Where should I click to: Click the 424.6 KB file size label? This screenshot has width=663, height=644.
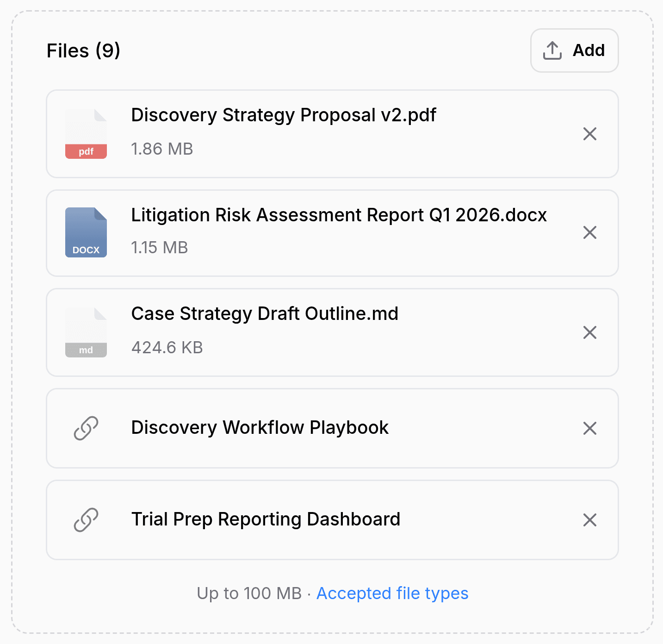(x=167, y=348)
